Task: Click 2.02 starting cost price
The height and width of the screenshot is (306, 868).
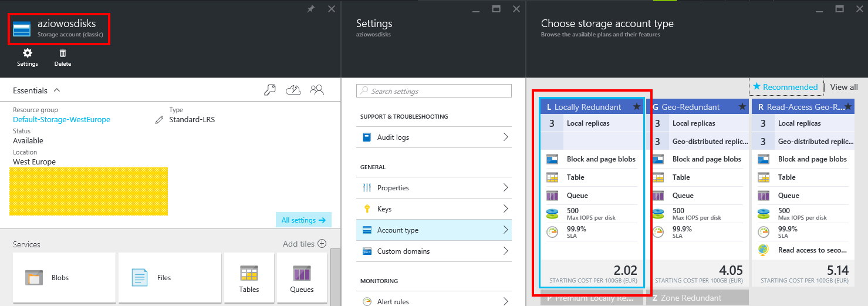Action: tap(625, 270)
